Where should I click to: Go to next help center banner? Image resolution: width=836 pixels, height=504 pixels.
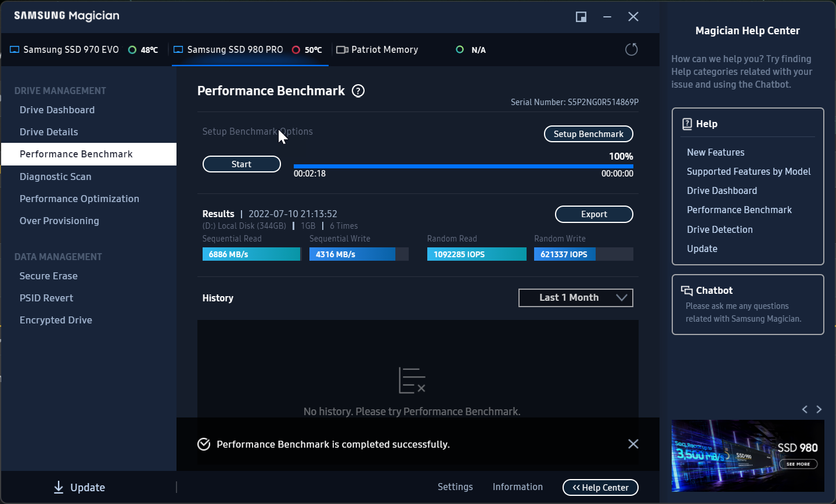(x=819, y=409)
